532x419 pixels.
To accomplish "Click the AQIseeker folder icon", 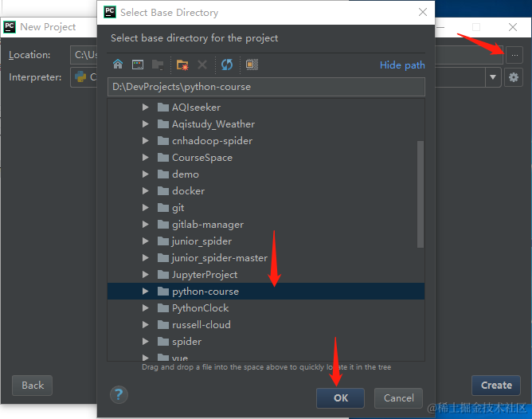I will pyautogui.click(x=163, y=108).
